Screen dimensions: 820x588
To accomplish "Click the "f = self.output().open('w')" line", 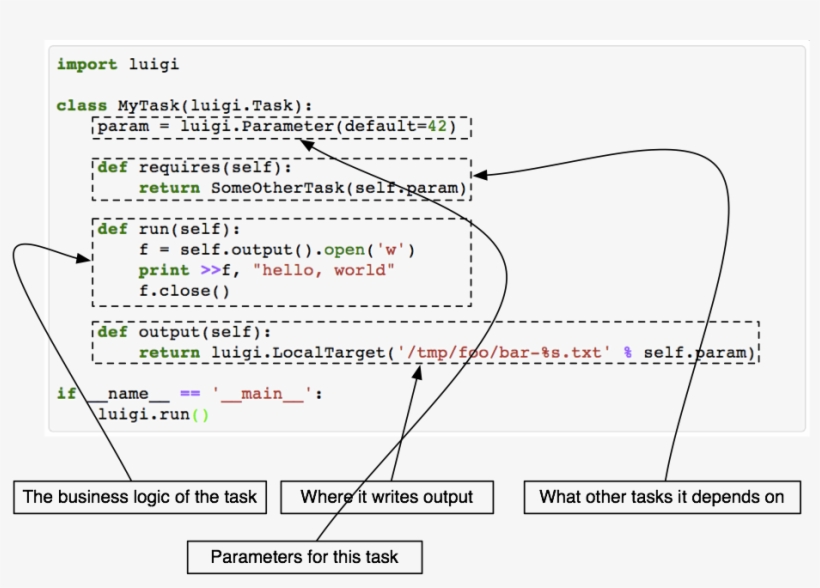I will pyautogui.click(x=277, y=250).
